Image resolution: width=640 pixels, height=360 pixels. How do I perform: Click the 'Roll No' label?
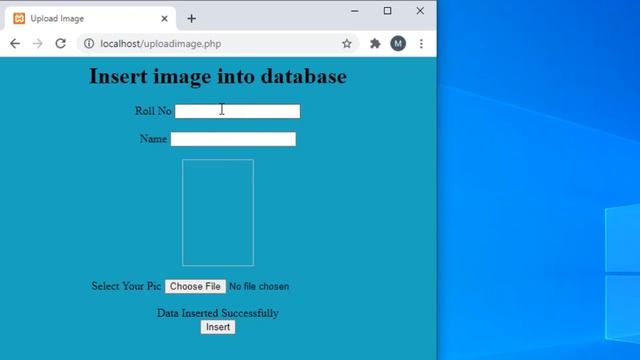[153, 111]
